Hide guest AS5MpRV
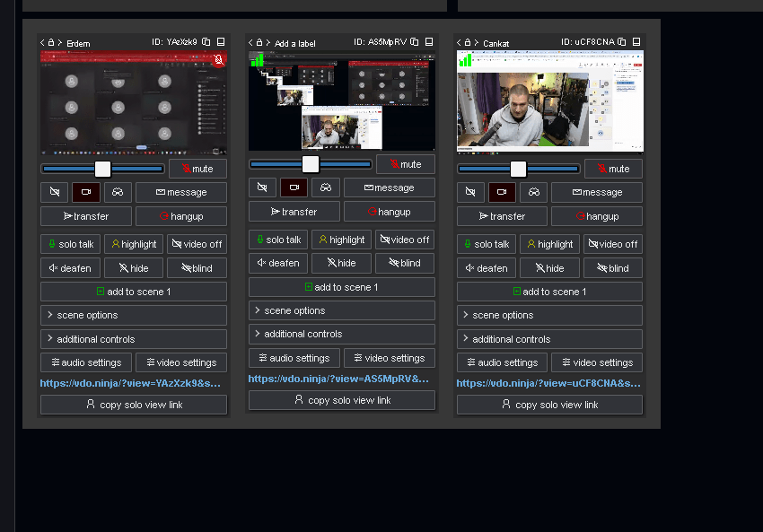The image size is (763, 532). (342, 263)
